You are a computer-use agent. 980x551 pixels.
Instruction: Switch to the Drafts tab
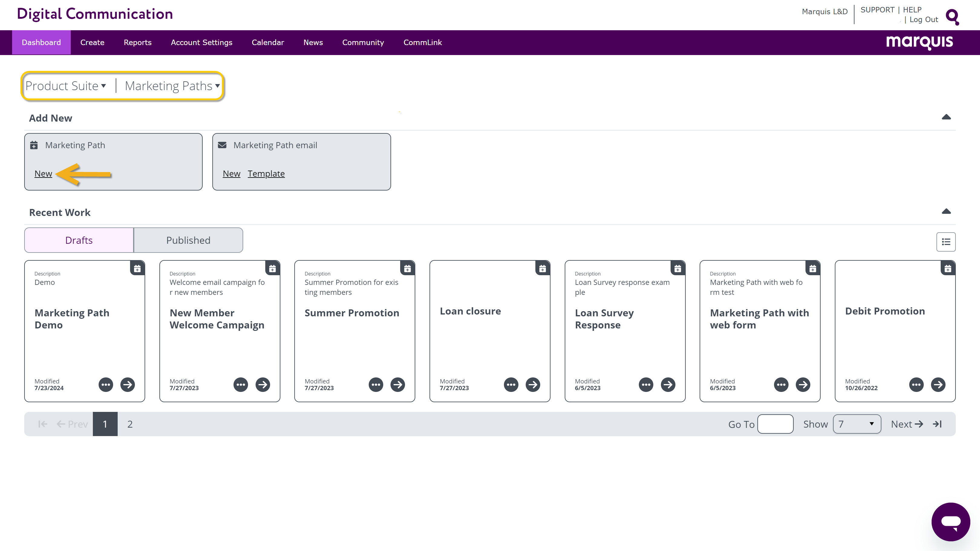(x=79, y=240)
